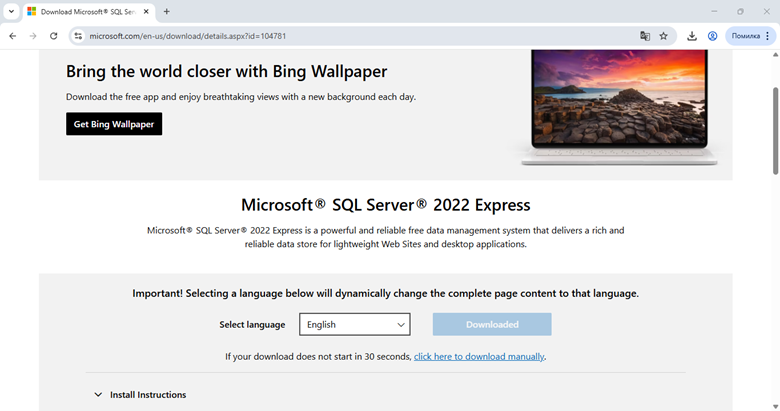The width and height of the screenshot is (780, 411).
Task: Click the scrollbar down arrow
Action: (775, 407)
